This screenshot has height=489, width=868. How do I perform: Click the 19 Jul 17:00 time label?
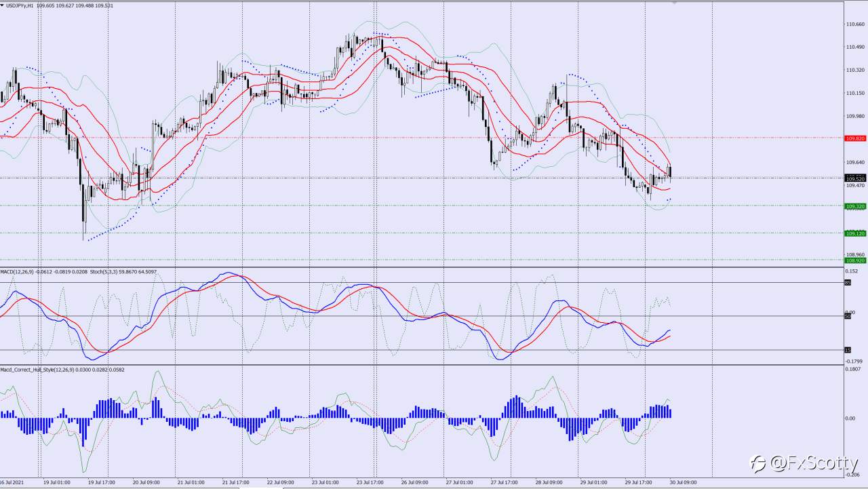point(101,483)
